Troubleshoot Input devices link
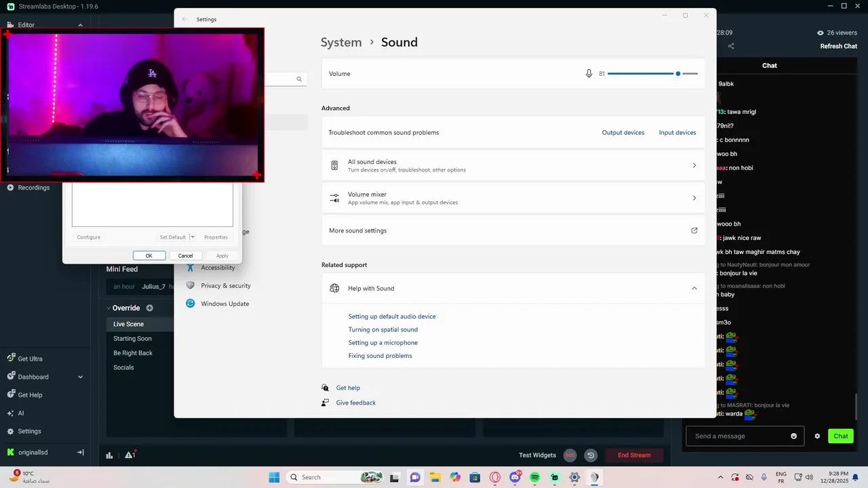Image resolution: width=868 pixels, height=488 pixels. tap(677, 133)
